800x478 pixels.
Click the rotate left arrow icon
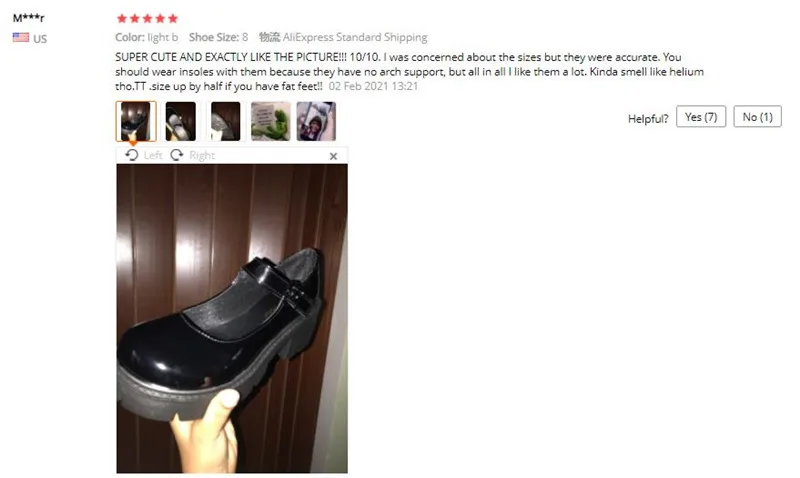132,155
